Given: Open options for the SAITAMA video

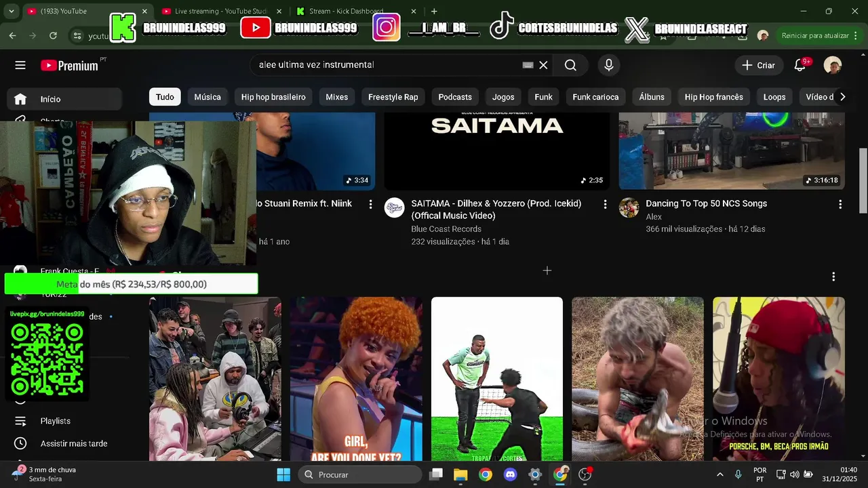Looking at the screenshot, I should coord(605,204).
